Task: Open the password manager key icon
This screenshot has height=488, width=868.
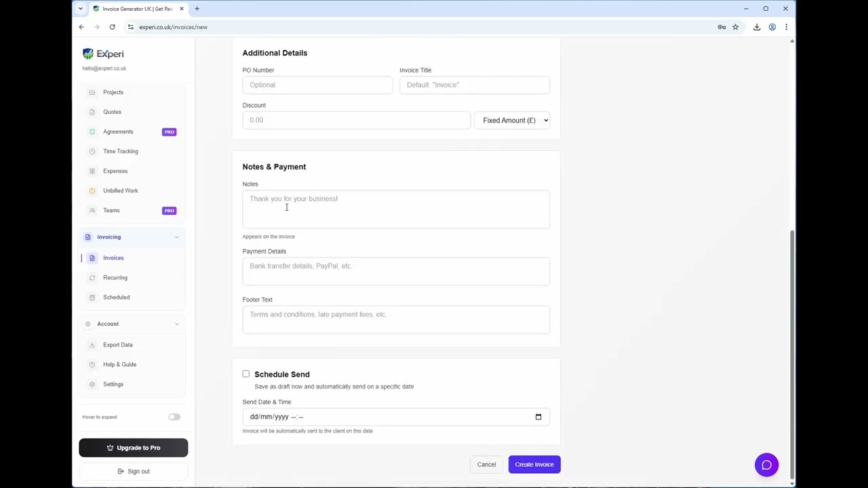Action: click(x=722, y=27)
